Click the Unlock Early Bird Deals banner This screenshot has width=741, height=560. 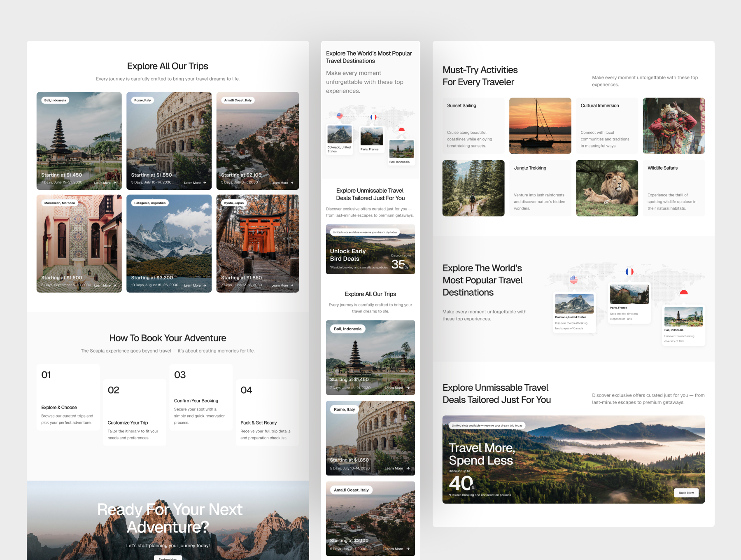tap(370, 249)
